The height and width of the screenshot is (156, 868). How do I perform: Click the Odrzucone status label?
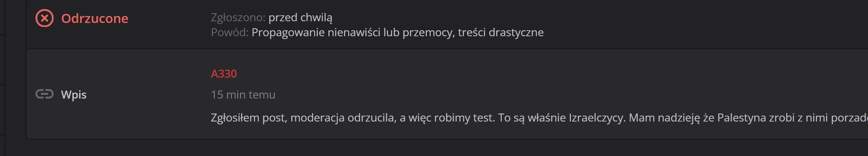click(x=95, y=18)
